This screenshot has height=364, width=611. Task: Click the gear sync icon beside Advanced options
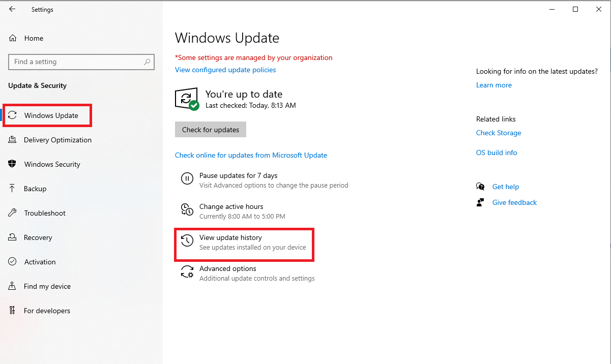(x=187, y=271)
